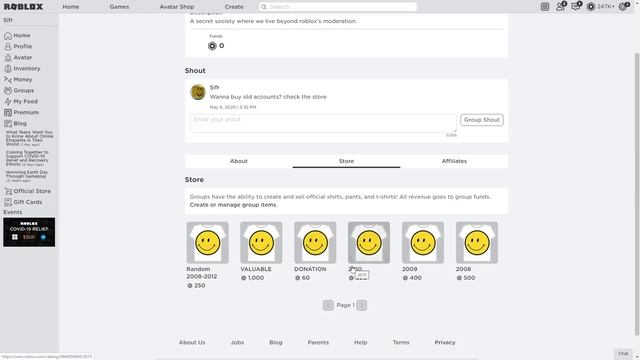Click the group funds Robux icon

pyautogui.click(x=212, y=46)
